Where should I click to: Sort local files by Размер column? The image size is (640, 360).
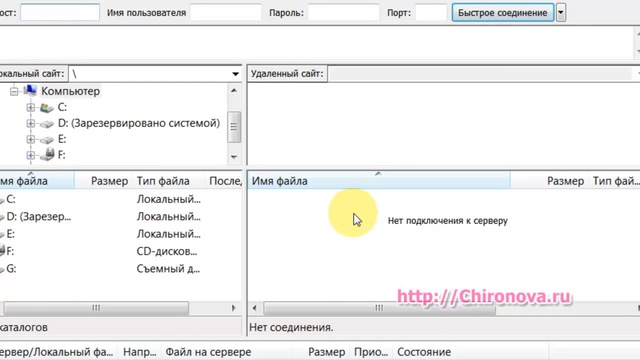pyautogui.click(x=103, y=181)
